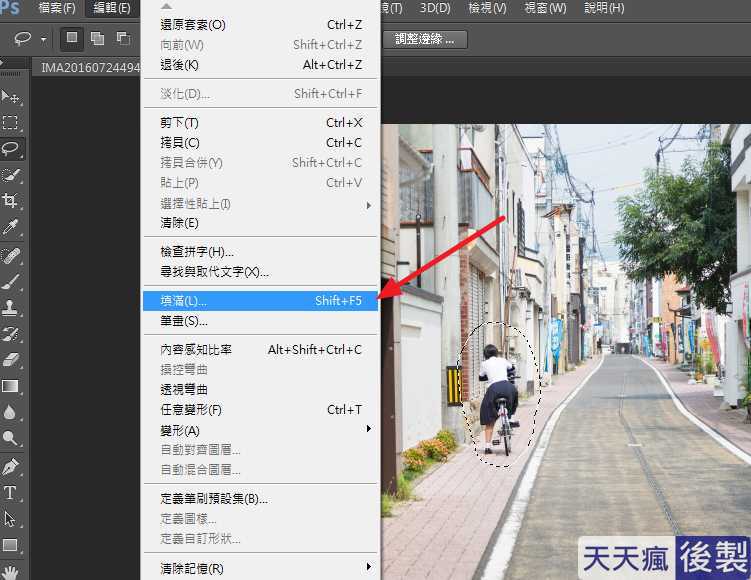Select the Clone Stamp tool
The width and height of the screenshot is (751, 580).
(x=11, y=308)
